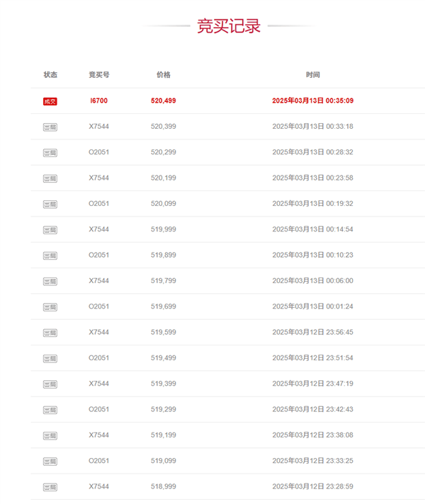
Task: Click the red 成交 status badge
Action: pyautogui.click(x=50, y=101)
